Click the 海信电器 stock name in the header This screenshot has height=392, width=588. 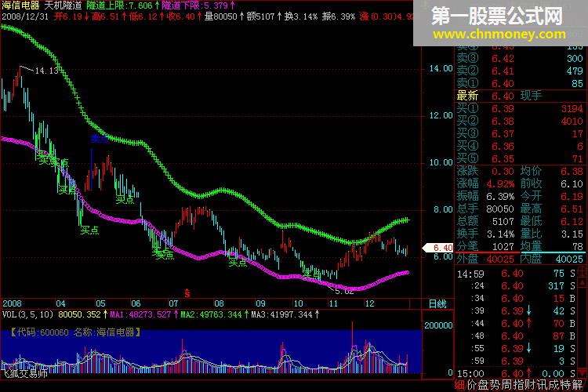[x=20, y=5]
